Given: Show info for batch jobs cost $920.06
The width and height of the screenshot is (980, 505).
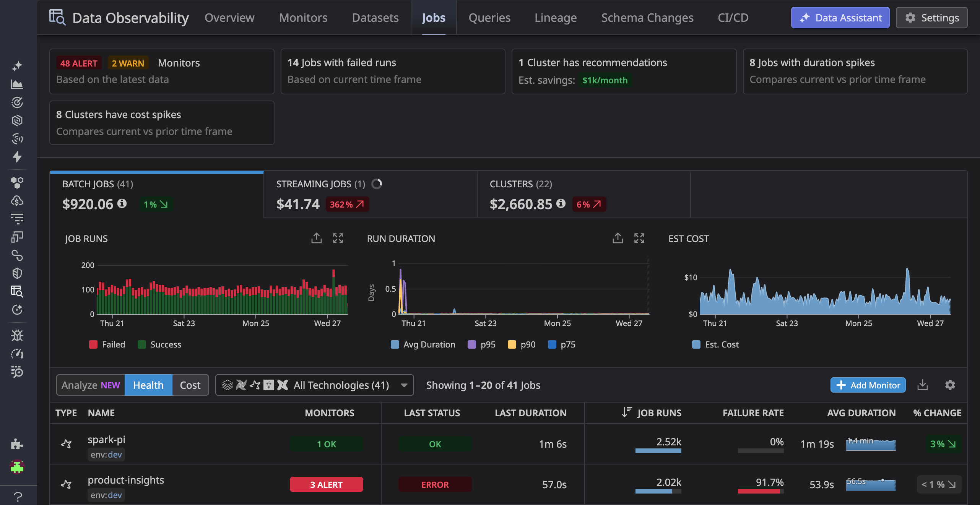Looking at the screenshot, I should point(122,203).
